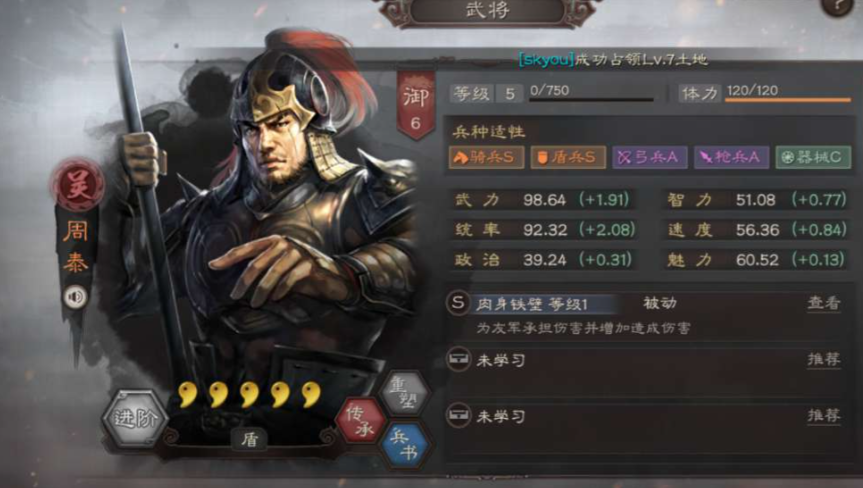
Task: Select the S-rank skill badge
Action: (458, 303)
